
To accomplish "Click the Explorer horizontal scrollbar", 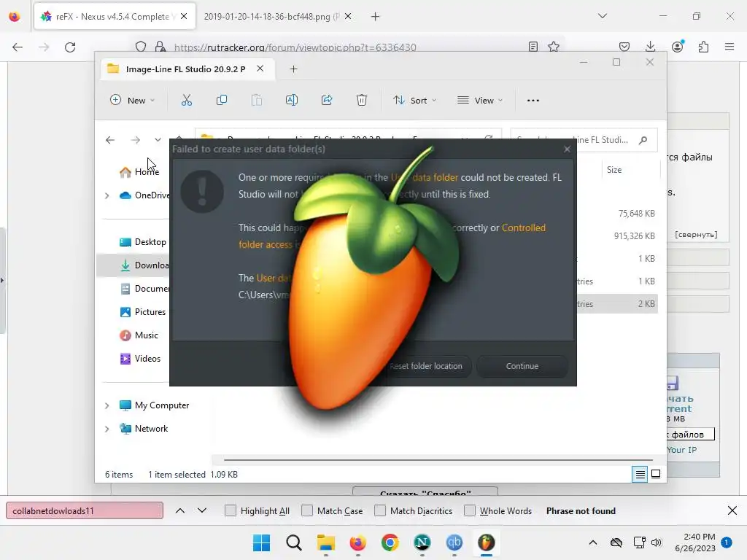I will point(438,460).
